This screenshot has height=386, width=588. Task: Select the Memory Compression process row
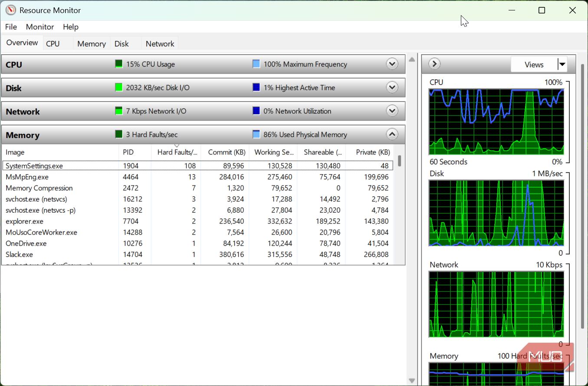point(197,188)
